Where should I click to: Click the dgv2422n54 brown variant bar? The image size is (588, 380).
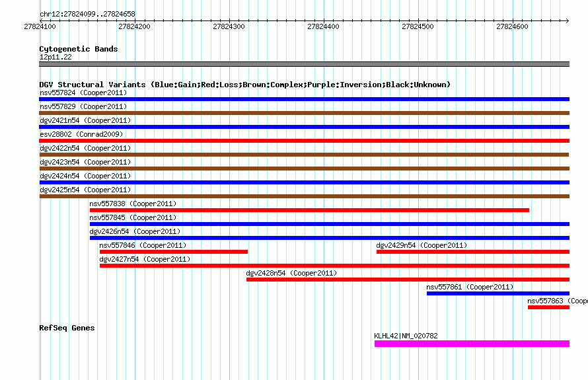tap(304, 155)
